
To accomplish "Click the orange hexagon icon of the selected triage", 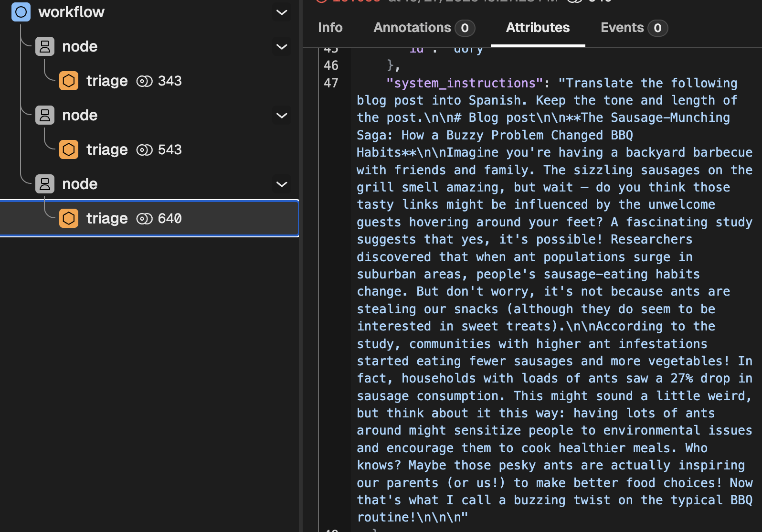I will pos(69,218).
